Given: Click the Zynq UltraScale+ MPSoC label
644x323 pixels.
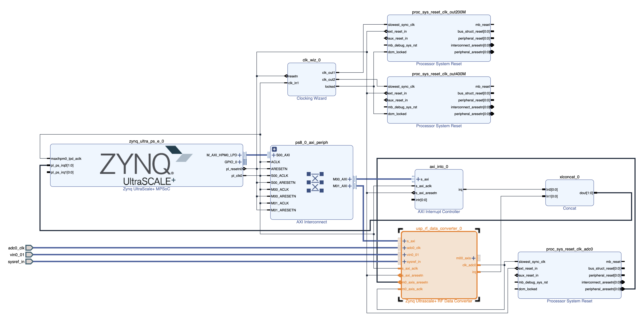Looking at the screenshot, I should (147, 189).
